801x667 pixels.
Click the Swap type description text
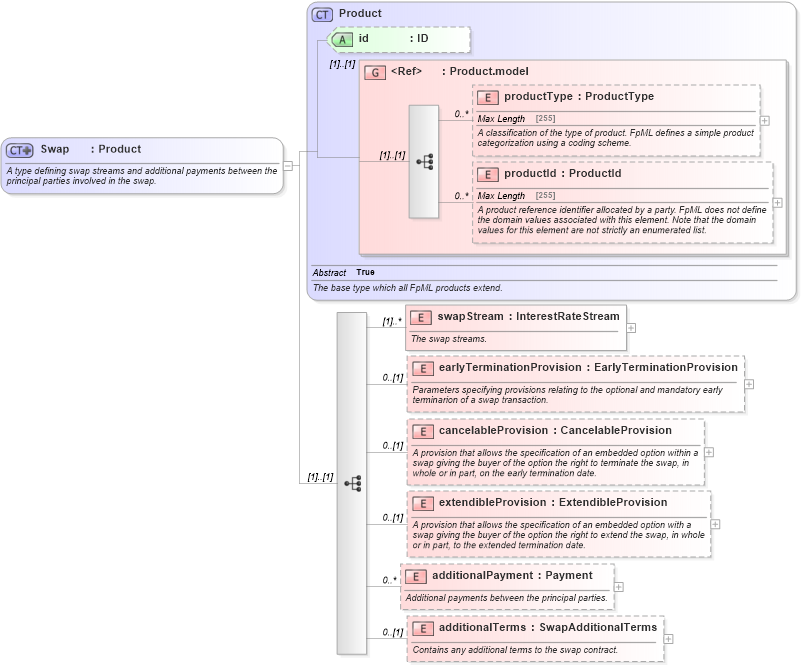[x=142, y=176]
